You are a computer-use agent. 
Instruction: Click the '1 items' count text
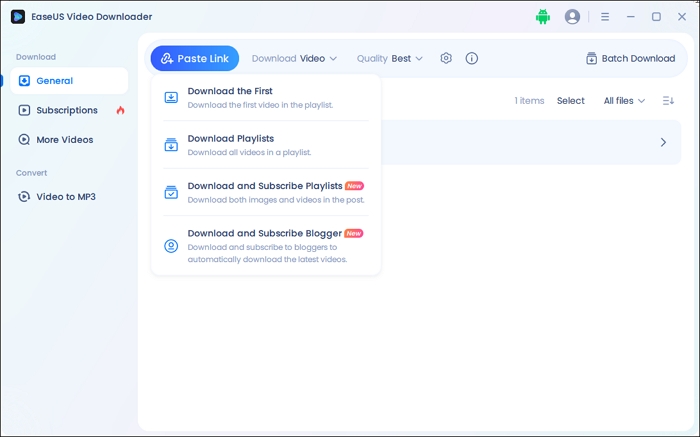pyautogui.click(x=529, y=101)
